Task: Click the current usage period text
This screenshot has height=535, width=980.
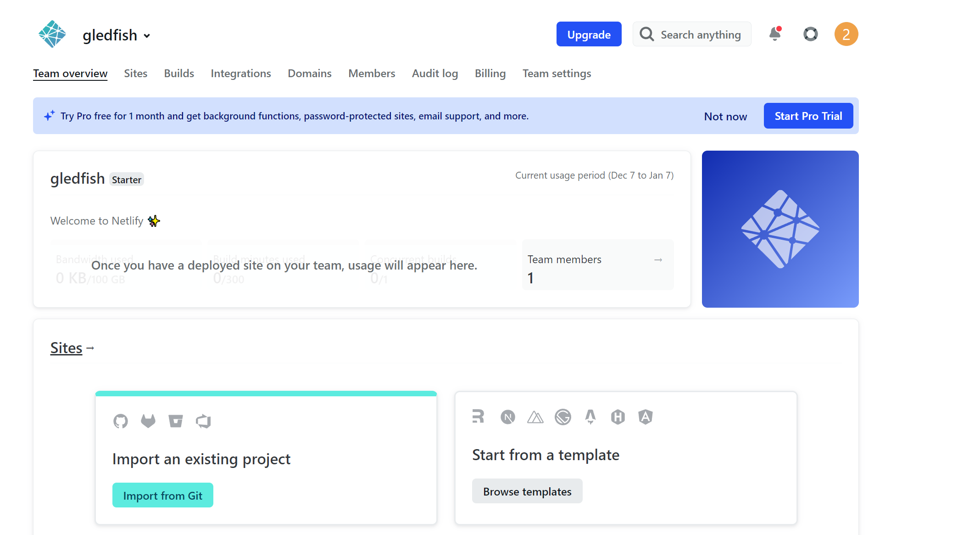Action: coord(594,175)
